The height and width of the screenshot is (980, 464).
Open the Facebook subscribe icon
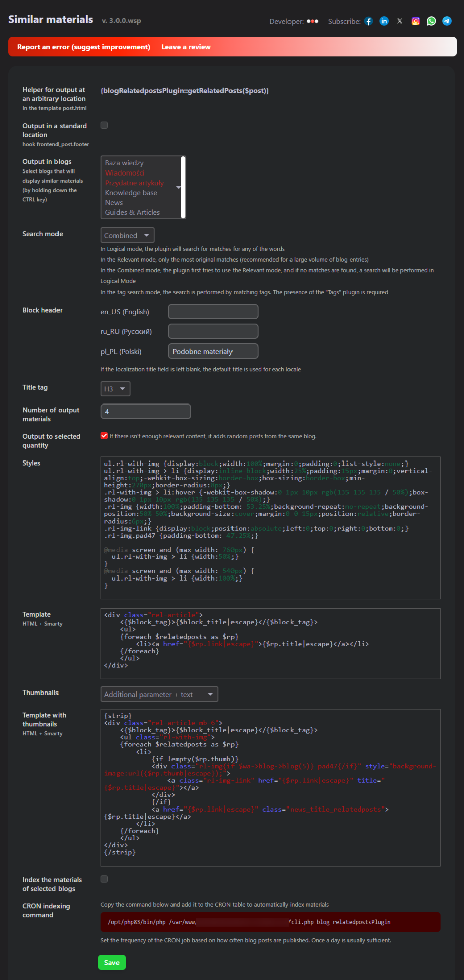click(369, 21)
